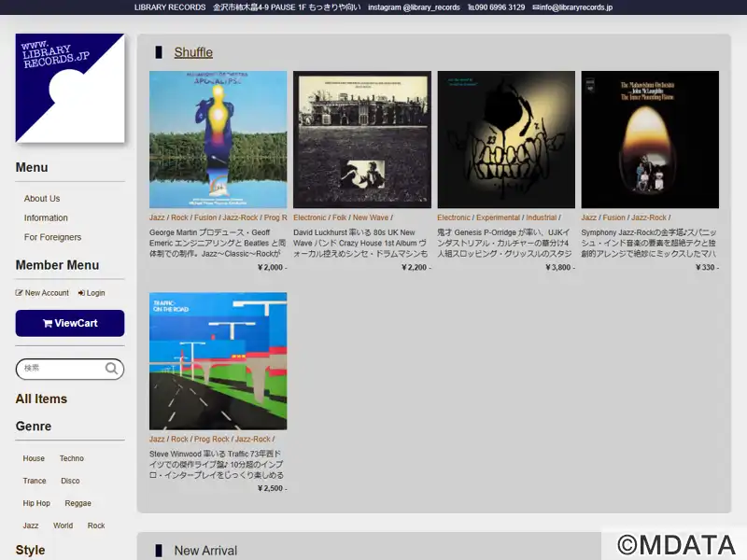The height and width of the screenshot is (560, 747).
Task: Open the ViewCart button
Action: (x=70, y=323)
